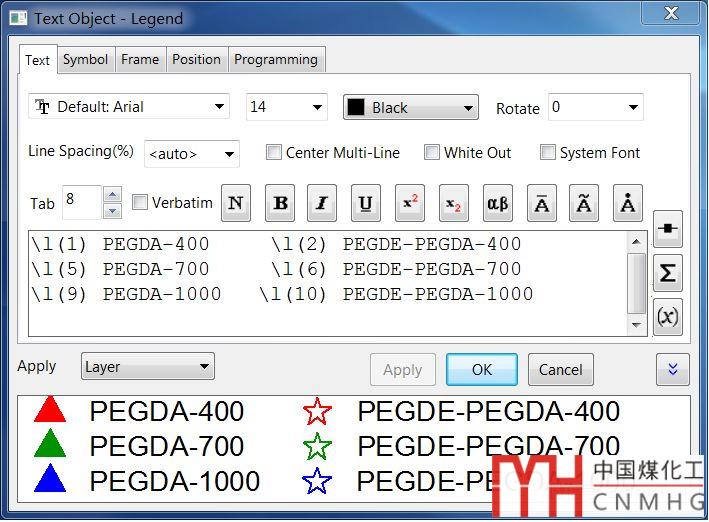Open the font dropdown showing Default: Arial
The image size is (709, 522).
coord(129,107)
